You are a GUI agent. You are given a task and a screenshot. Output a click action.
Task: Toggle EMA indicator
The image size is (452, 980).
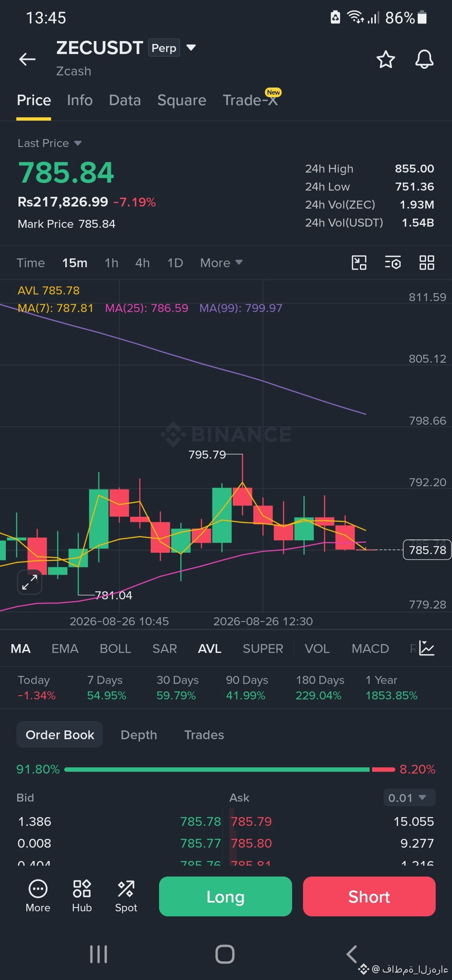tap(65, 648)
